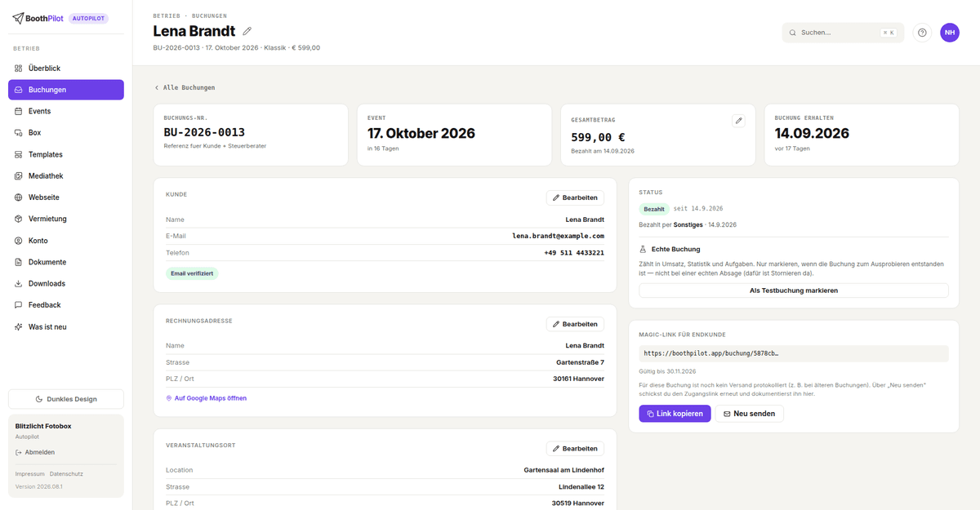Image resolution: width=980 pixels, height=510 pixels.
Task: Click the Email verifiziert badge
Action: [192, 273]
